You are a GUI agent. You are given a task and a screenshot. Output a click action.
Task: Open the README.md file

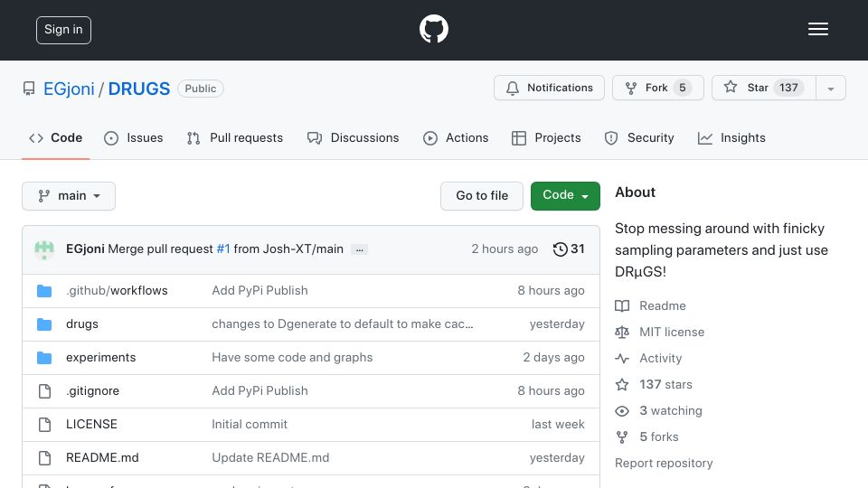(x=102, y=457)
